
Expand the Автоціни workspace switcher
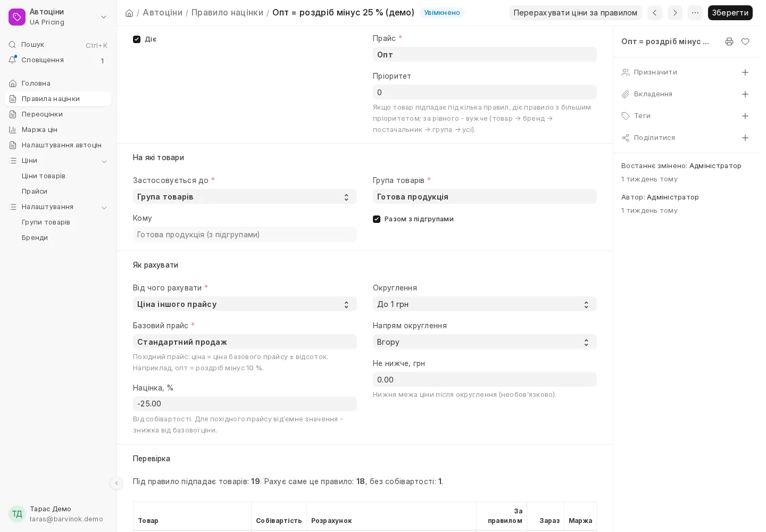pos(104,17)
